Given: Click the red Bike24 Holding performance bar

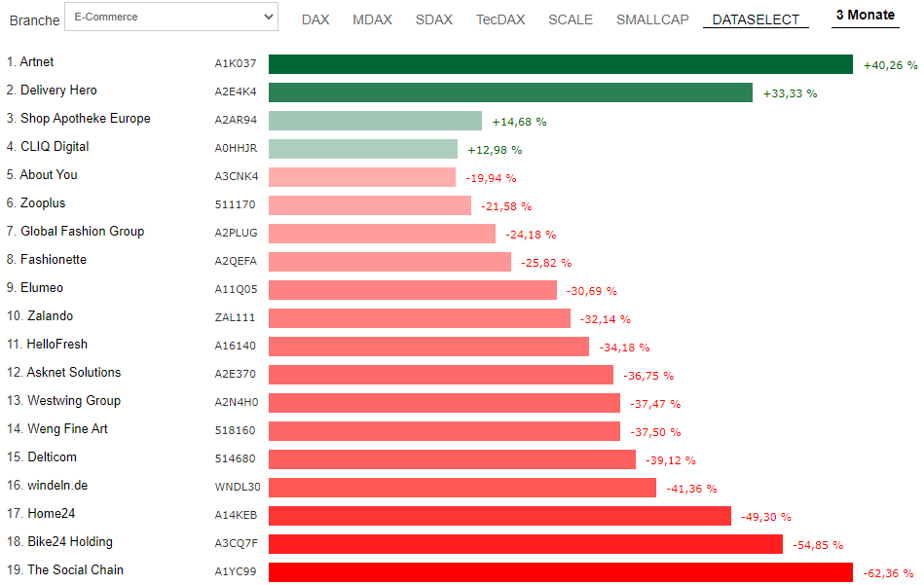Looking at the screenshot, I should coord(525,544).
